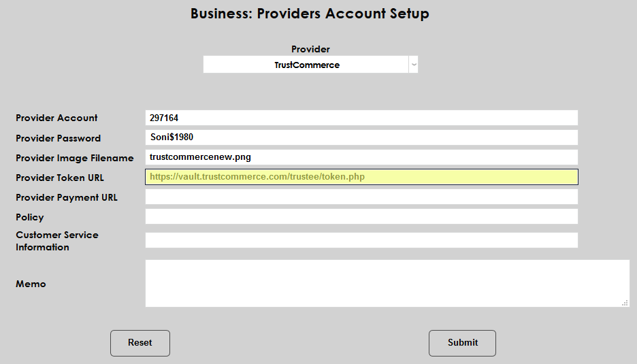Click the Reset button

140,343
